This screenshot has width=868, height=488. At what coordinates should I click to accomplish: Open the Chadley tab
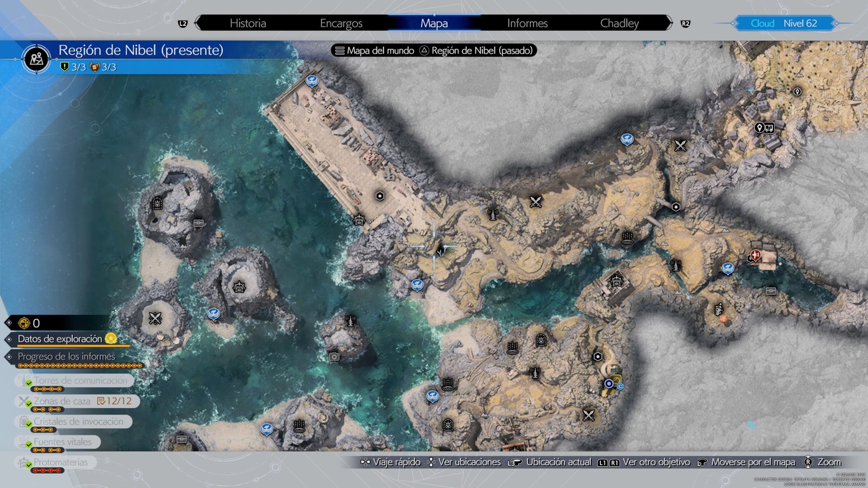(620, 23)
